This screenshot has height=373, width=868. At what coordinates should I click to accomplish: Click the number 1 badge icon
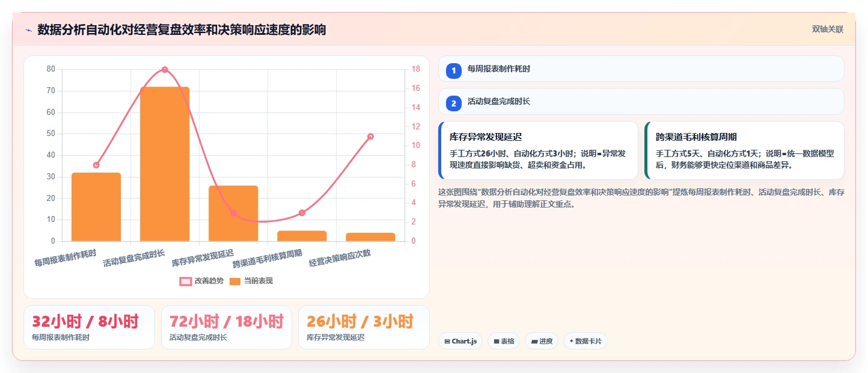pyautogui.click(x=454, y=70)
